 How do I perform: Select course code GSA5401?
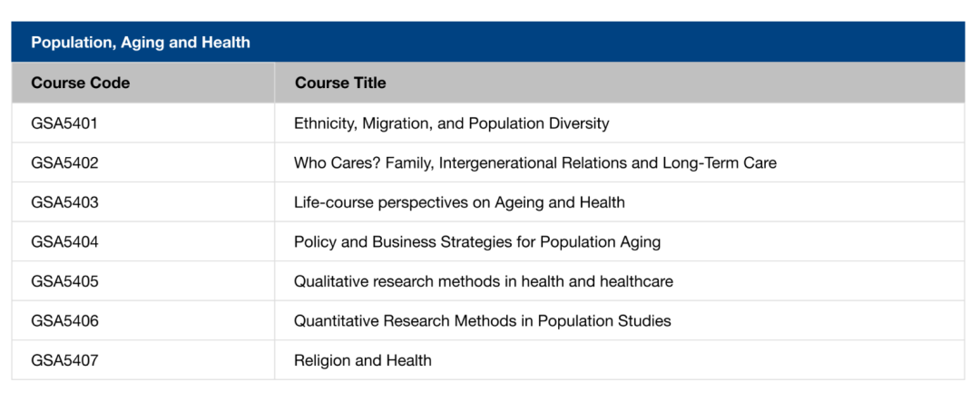(64, 123)
